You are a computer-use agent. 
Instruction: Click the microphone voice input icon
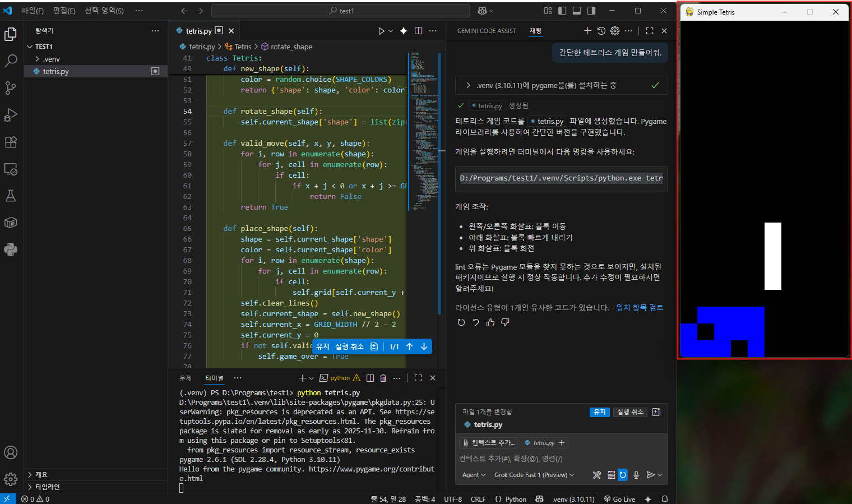point(636,475)
